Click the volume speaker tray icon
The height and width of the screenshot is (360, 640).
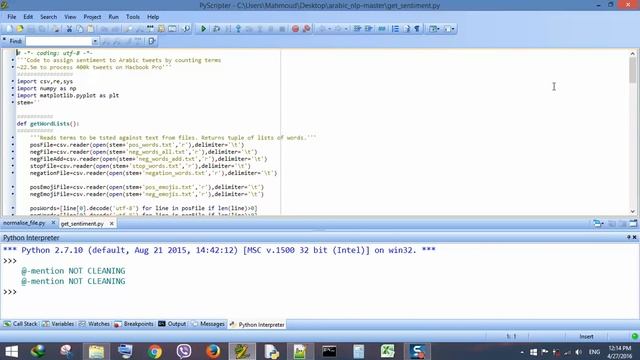coord(578,352)
